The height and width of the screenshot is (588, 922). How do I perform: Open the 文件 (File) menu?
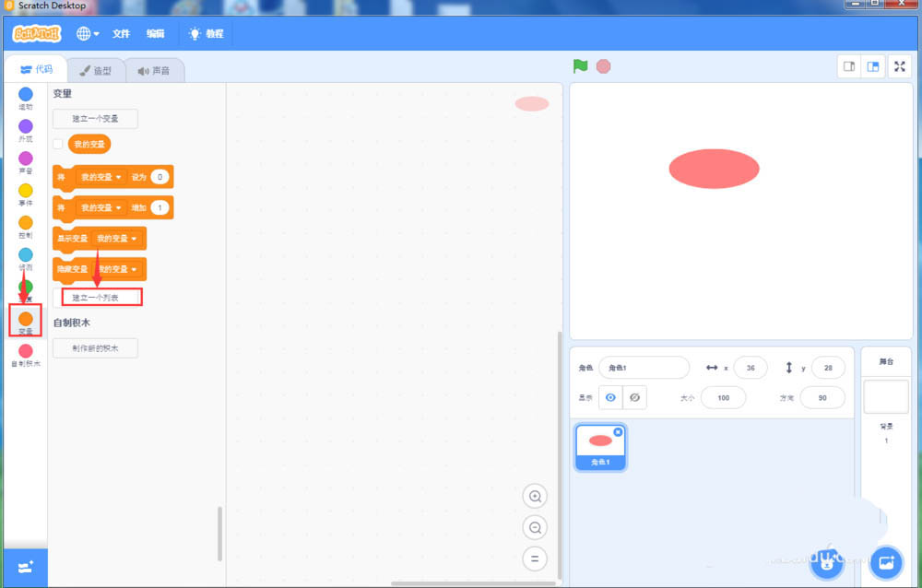click(121, 33)
